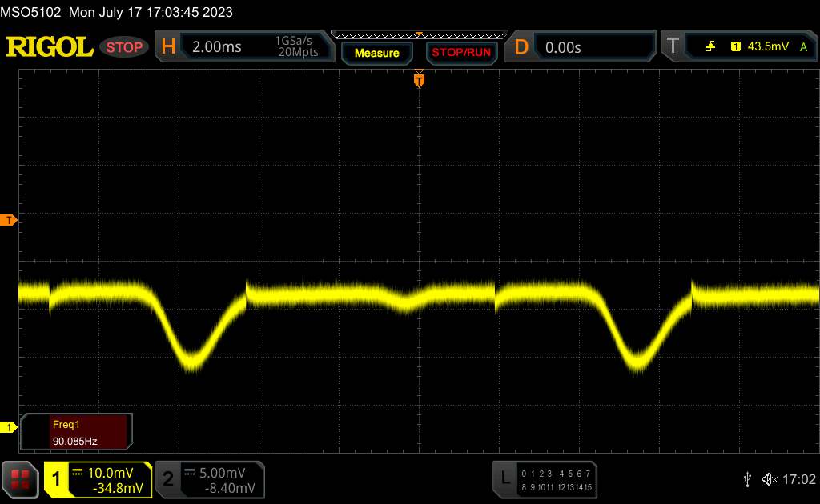Click the orange trigger level T marker
Image resolution: width=820 pixels, height=504 pixels.
(x=8, y=221)
